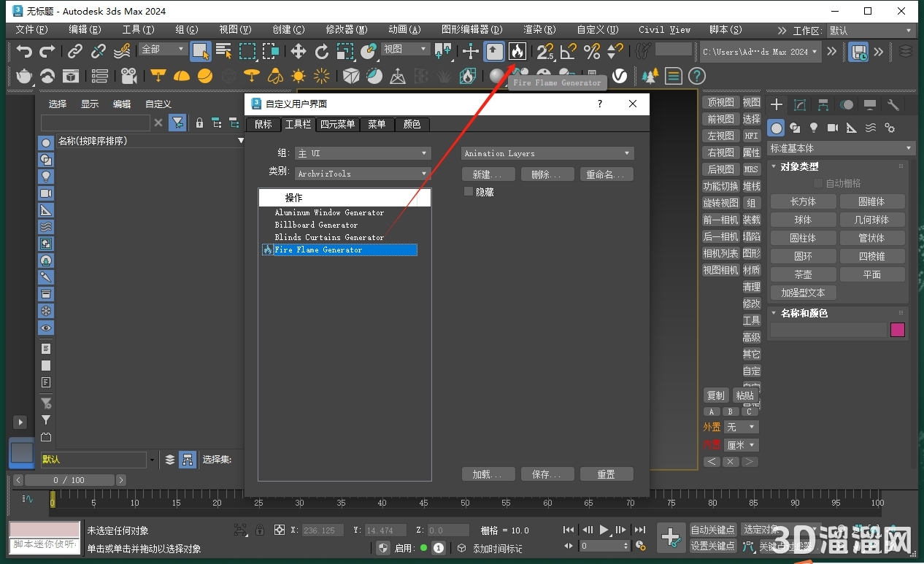The height and width of the screenshot is (564, 924).
Task: Click the 加载... button in the dialog
Action: (488, 474)
